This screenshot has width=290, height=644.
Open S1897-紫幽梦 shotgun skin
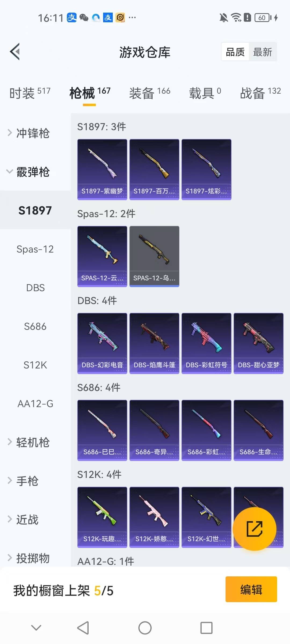coord(102,169)
